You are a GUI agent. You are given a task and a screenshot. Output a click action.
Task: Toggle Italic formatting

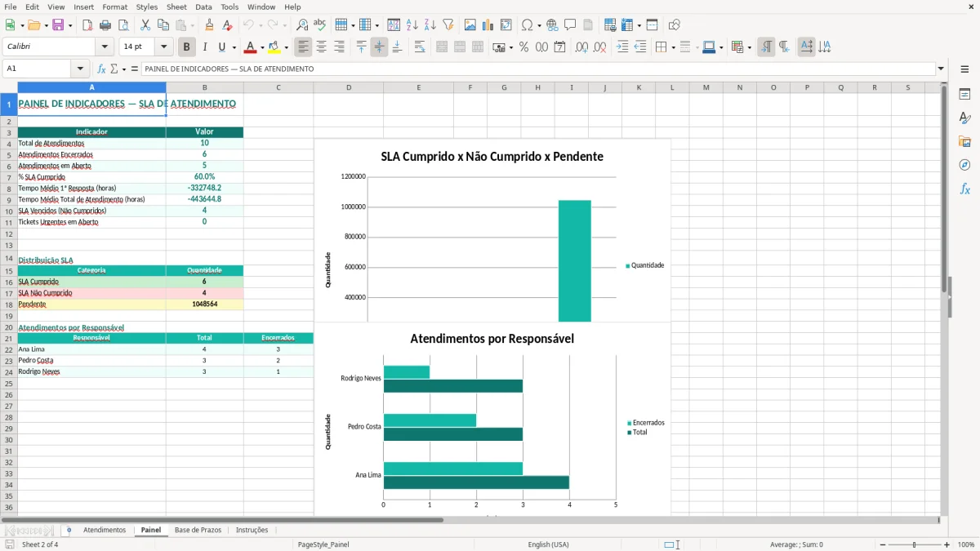pyautogui.click(x=204, y=47)
